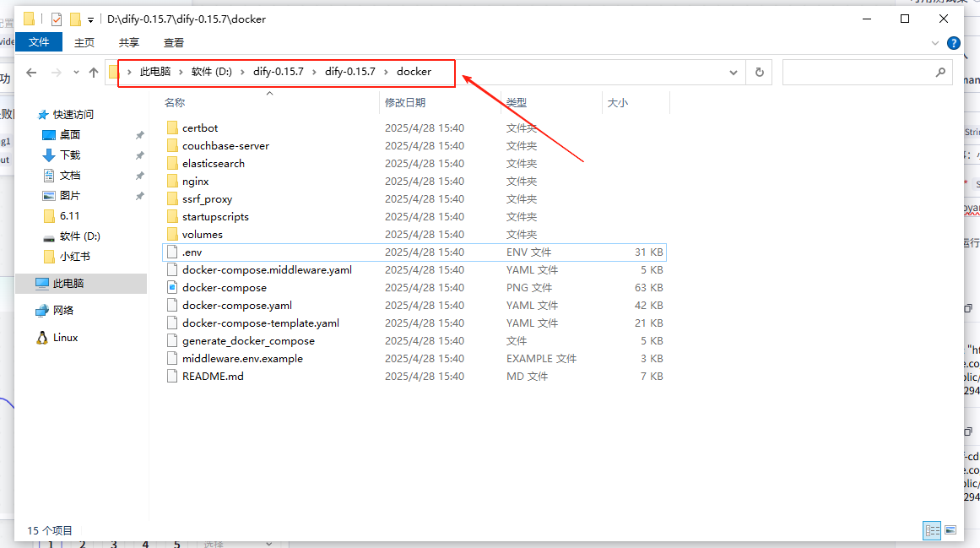This screenshot has height=548, width=980.
Task: Select the docker-compose PNG file icon
Action: click(172, 288)
